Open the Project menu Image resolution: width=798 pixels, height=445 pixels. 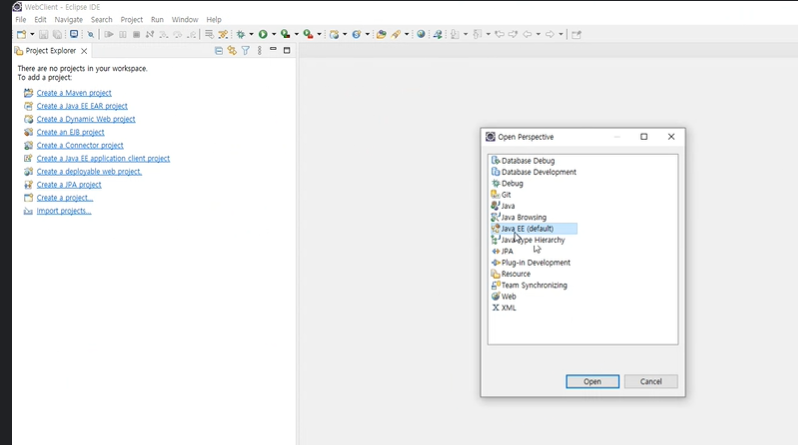click(x=132, y=19)
